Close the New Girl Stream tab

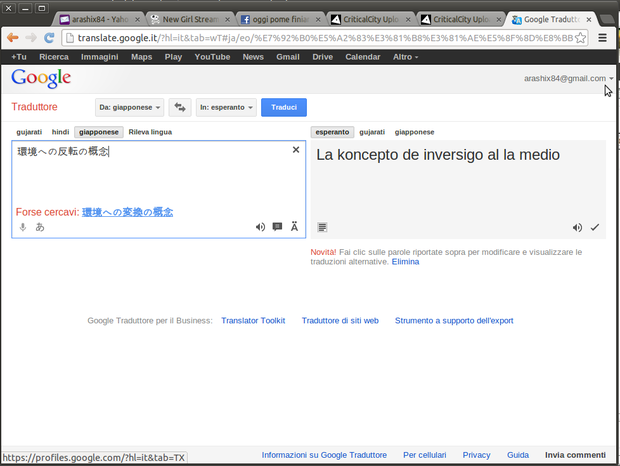click(x=227, y=19)
